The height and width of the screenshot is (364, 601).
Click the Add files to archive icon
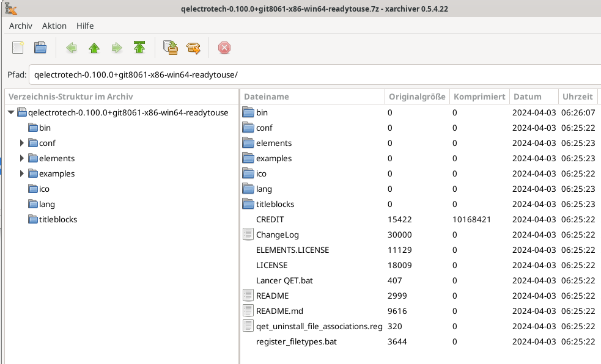171,48
